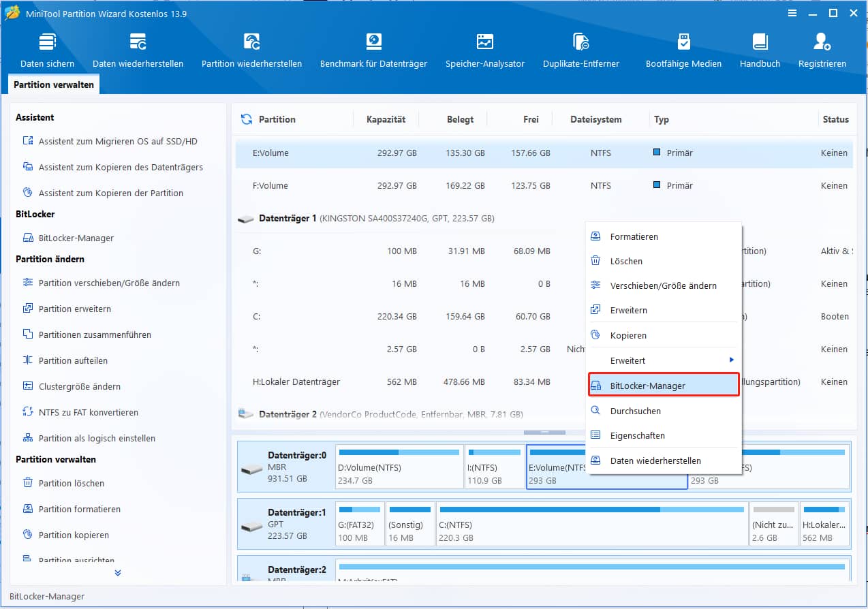Image resolution: width=868 pixels, height=609 pixels.
Task: Click Partition löschen in the sidebar
Action: 63,483
